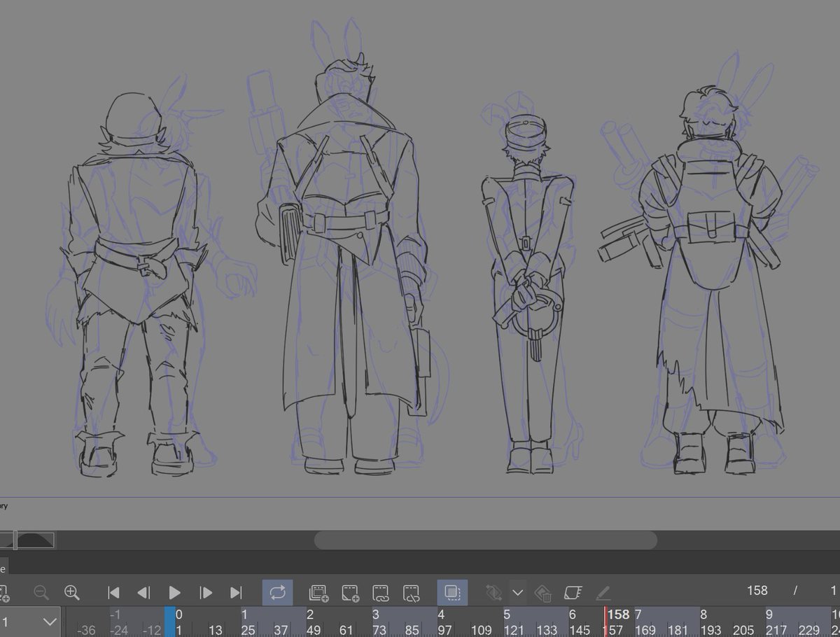Add a new animation folder
This screenshot has width=840, height=637.
[x=318, y=594]
